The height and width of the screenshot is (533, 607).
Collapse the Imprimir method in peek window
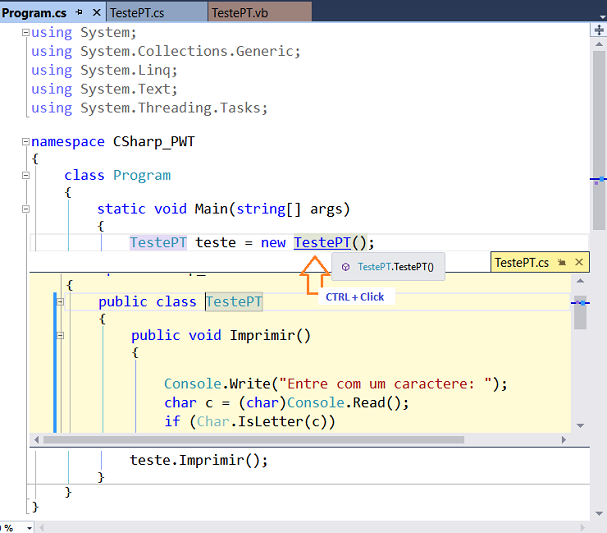click(x=60, y=335)
